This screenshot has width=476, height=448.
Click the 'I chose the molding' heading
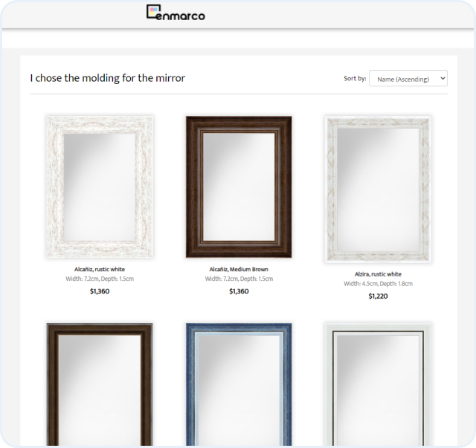click(x=108, y=78)
